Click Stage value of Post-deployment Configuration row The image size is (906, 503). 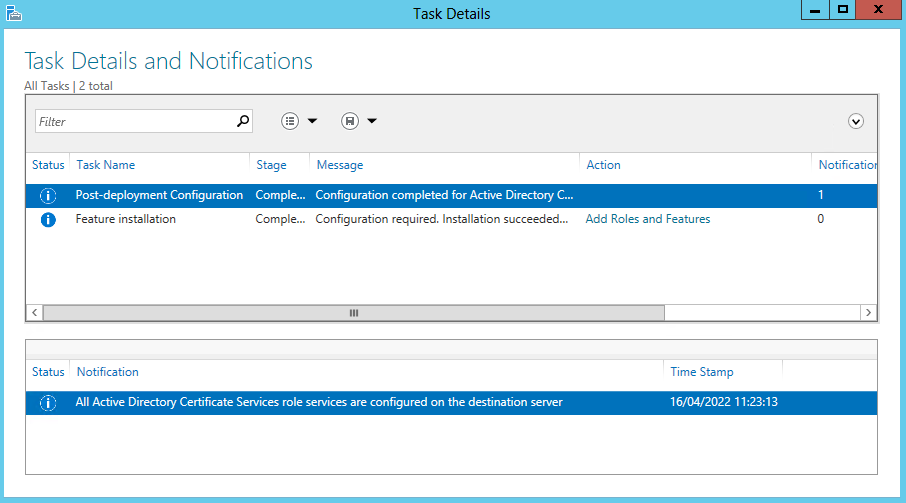[280, 195]
